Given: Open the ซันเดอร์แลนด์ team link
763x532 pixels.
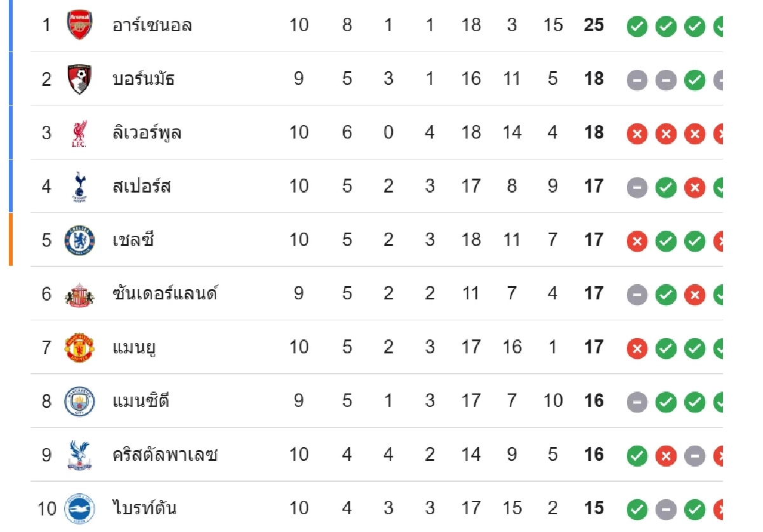Looking at the screenshot, I should tap(165, 294).
